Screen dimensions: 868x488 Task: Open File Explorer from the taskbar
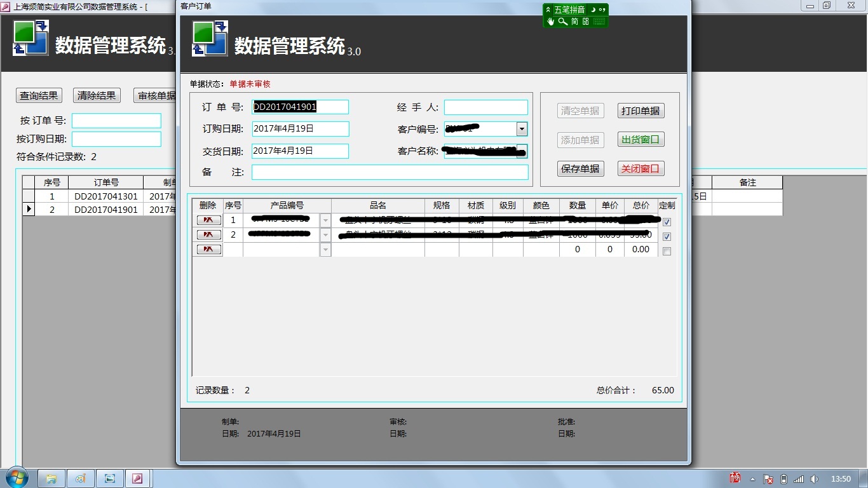click(x=51, y=478)
